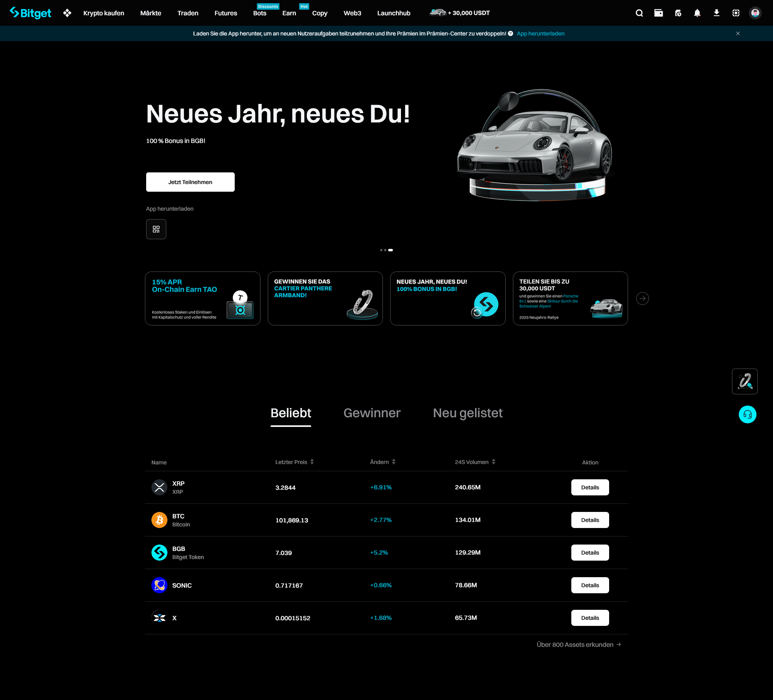Image resolution: width=773 pixels, height=700 pixels.
Task: Click the SONIC coin icon
Action: tap(159, 585)
